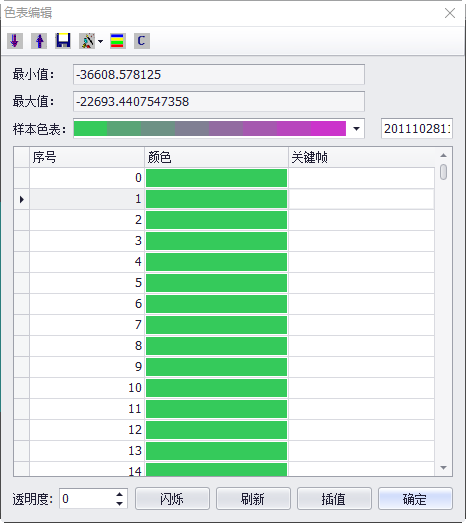Viewport: 466px width, 523px height.
Task: Select row header of row 0
Action: click(x=22, y=178)
